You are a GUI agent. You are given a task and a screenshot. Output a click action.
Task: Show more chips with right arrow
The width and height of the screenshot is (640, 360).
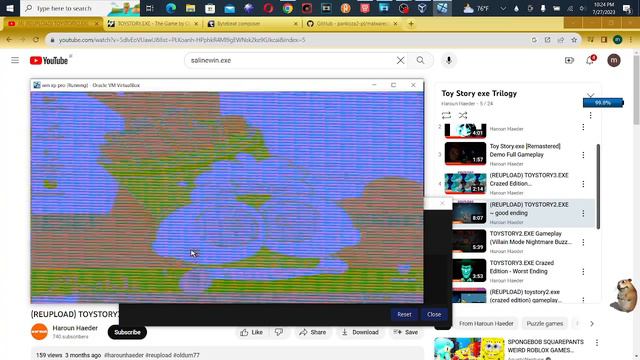click(x=592, y=323)
